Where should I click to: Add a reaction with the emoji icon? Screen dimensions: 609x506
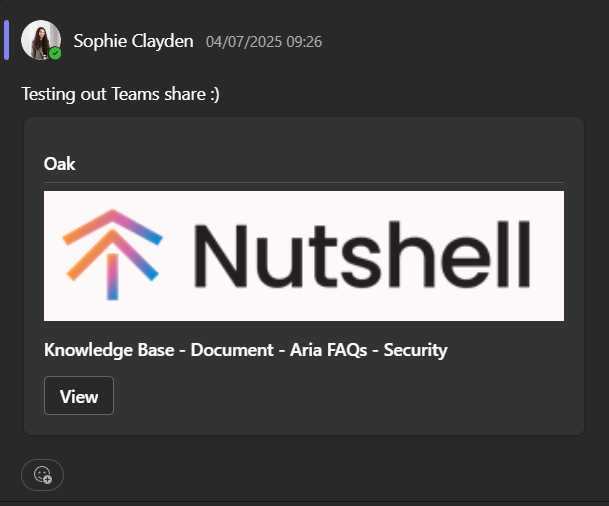coord(42,475)
